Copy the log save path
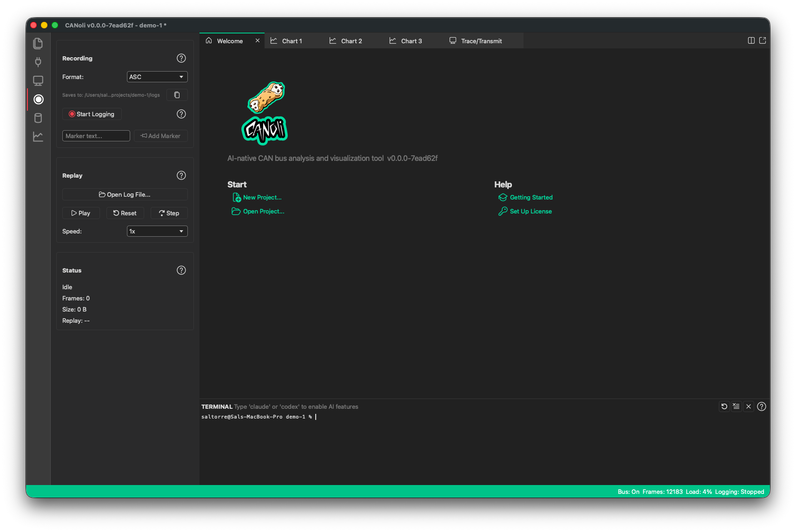 177,95
